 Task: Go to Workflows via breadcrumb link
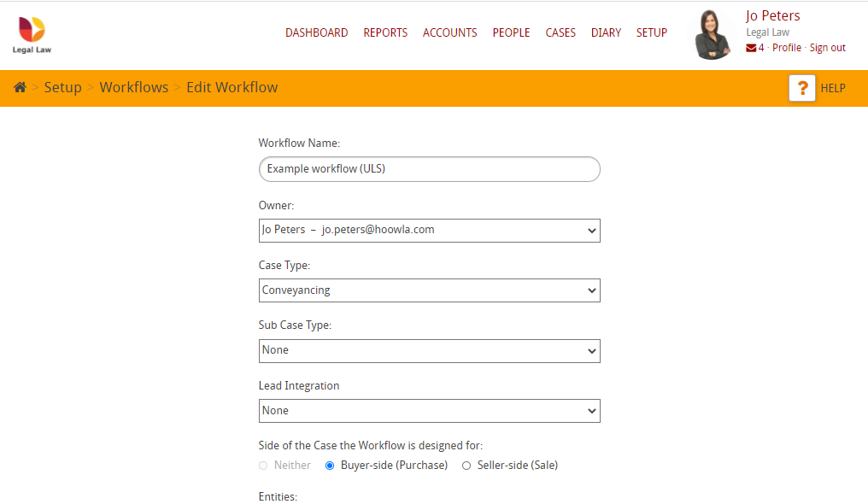click(133, 87)
